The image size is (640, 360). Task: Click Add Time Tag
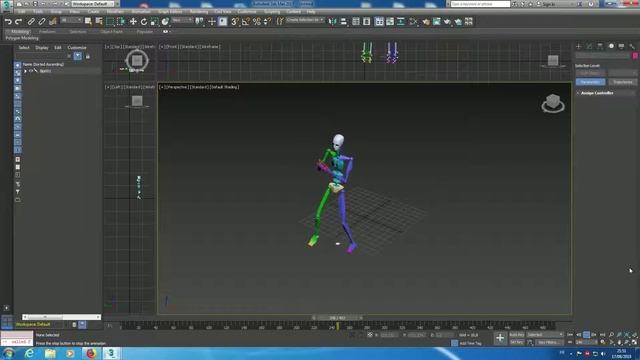coord(470,343)
